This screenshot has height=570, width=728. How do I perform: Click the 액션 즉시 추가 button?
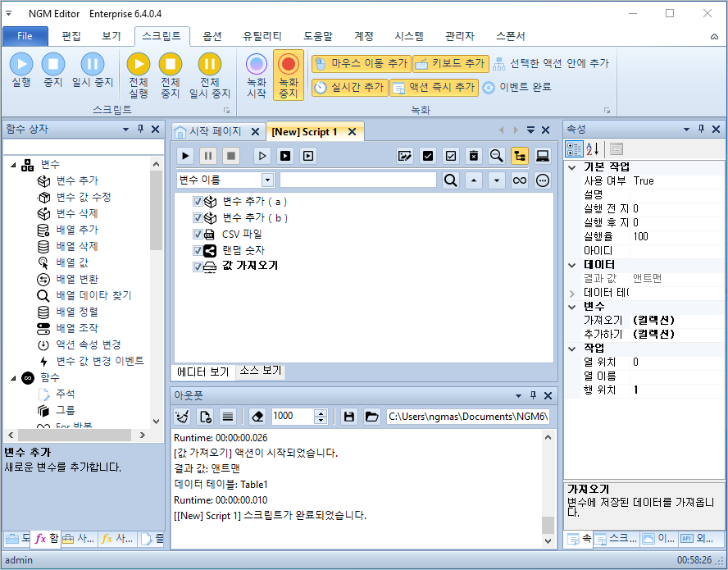tap(434, 87)
